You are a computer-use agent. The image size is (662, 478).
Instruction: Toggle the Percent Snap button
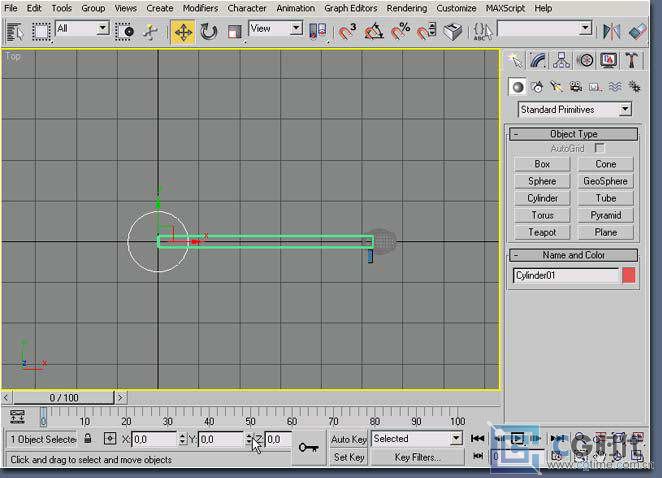(400, 32)
